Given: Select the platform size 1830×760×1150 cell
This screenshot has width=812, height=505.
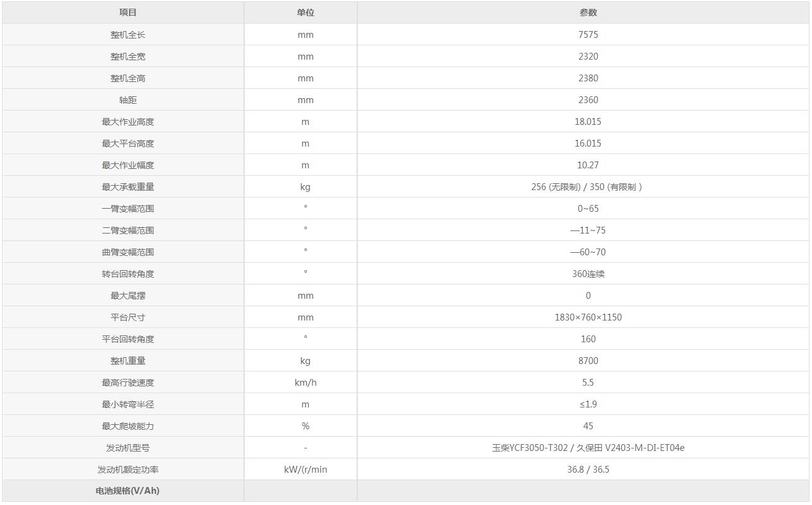Looking at the screenshot, I should click(x=588, y=317).
